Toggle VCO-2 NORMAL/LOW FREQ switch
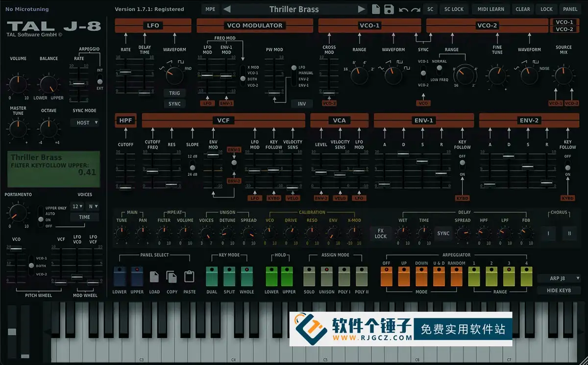This screenshot has height=365, width=588. tap(439, 69)
